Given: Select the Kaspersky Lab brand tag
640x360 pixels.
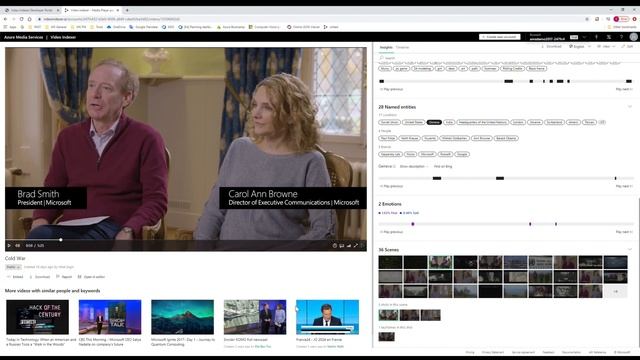Looking at the screenshot, I should click(x=390, y=154).
